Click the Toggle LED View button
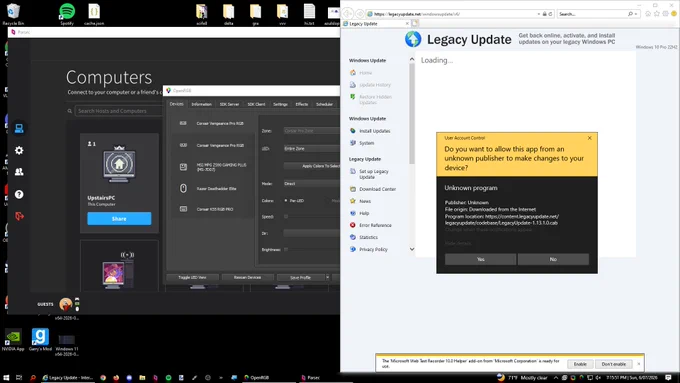 point(192,277)
